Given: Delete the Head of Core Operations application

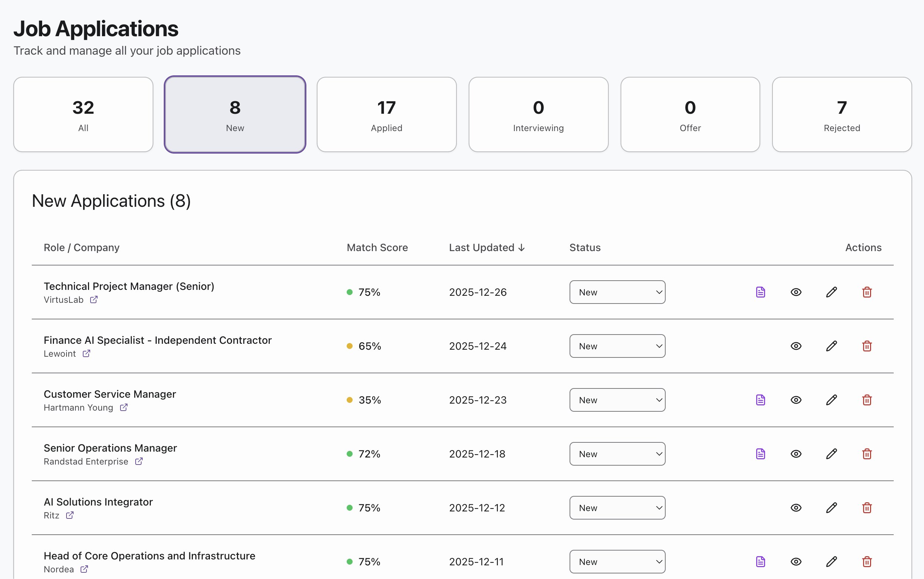Looking at the screenshot, I should pyautogui.click(x=867, y=561).
